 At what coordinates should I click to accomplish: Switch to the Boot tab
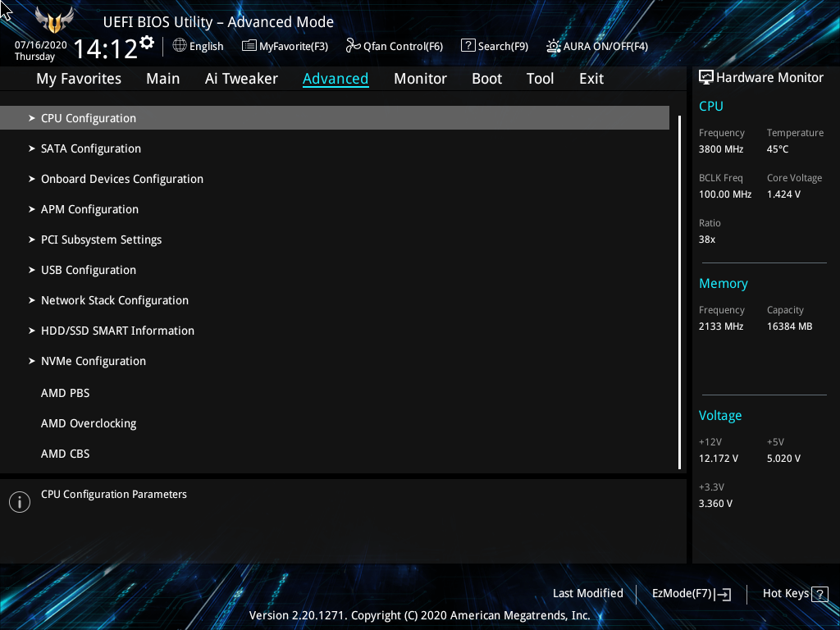[486, 79]
